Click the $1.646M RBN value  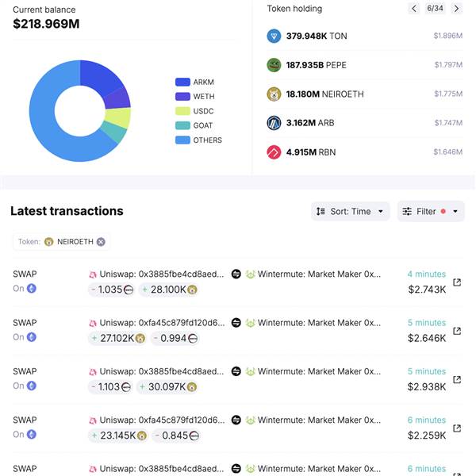coord(448,152)
